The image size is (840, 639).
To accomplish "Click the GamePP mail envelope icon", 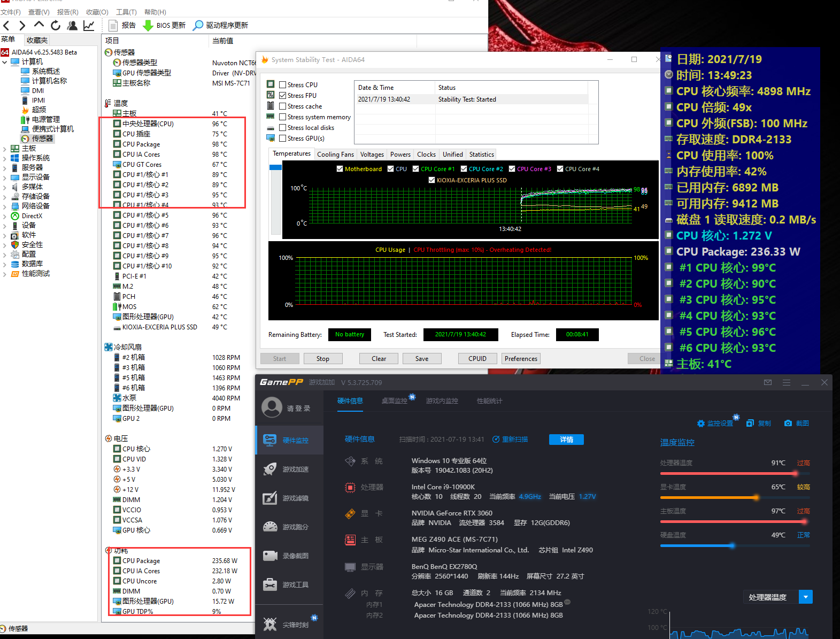I will click(x=768, y=382).
